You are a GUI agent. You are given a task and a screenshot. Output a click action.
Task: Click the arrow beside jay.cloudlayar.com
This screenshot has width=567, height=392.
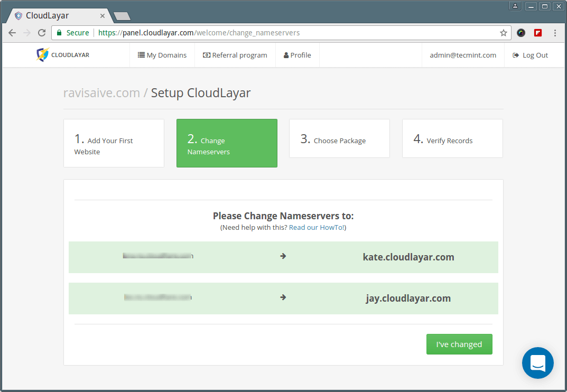pyautogui.click(x=283, y=297)
